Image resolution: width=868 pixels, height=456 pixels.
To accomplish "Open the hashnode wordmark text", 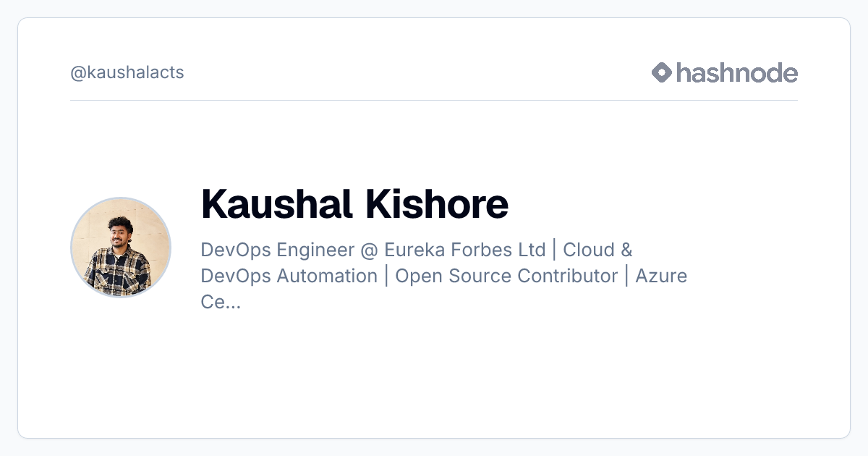I will coord(737,72).
